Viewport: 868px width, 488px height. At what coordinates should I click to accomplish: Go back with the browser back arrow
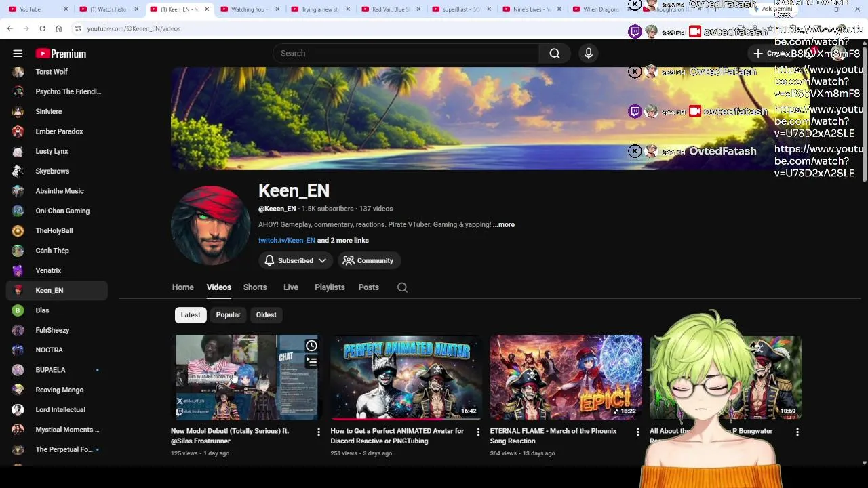point(10,28)
